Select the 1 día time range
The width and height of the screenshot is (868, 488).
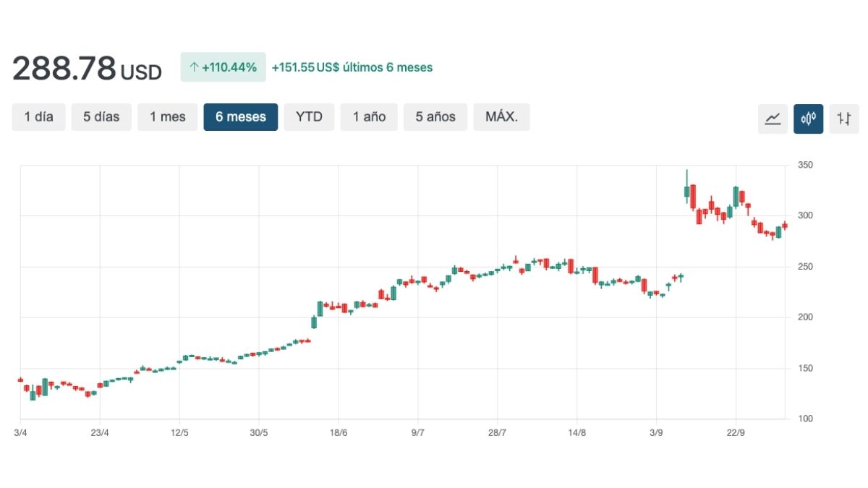tap(38, 116)
